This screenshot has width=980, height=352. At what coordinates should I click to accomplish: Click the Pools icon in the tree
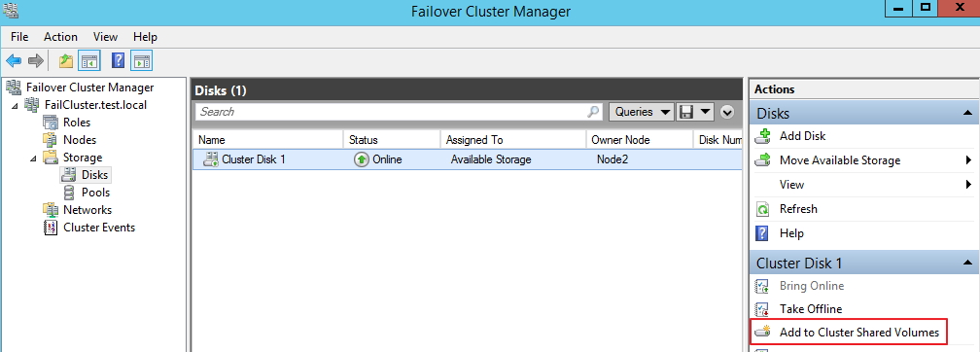(x=69, y=193)
